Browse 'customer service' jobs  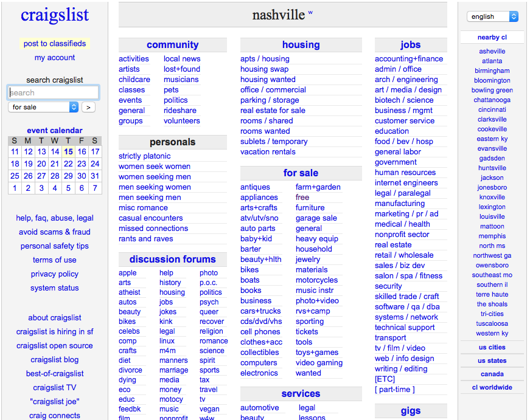tap(405, 121)
